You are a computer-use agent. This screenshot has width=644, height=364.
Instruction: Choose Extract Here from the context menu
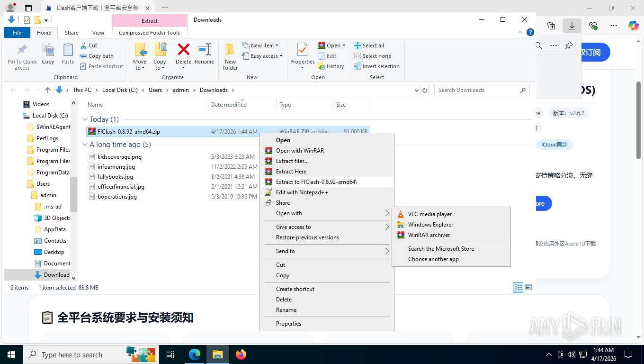pos(327,172)
